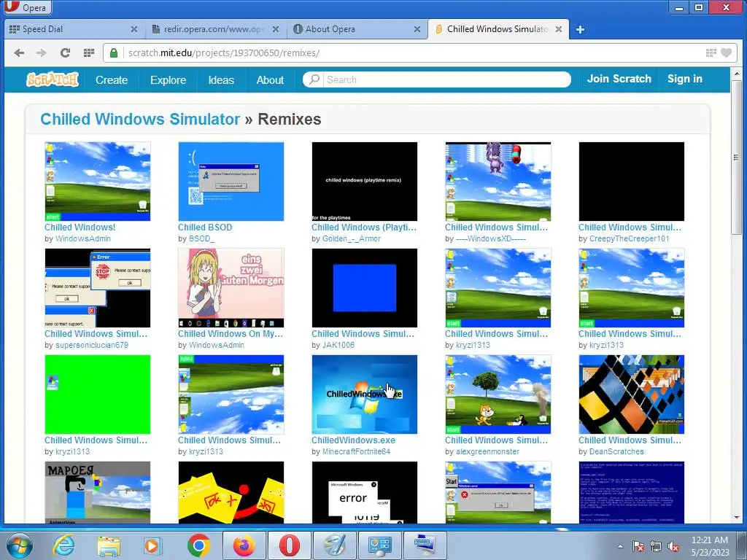Open Windows Media Player from taskbar
Screen dimensions: 747x560
[x=153, y=545]
